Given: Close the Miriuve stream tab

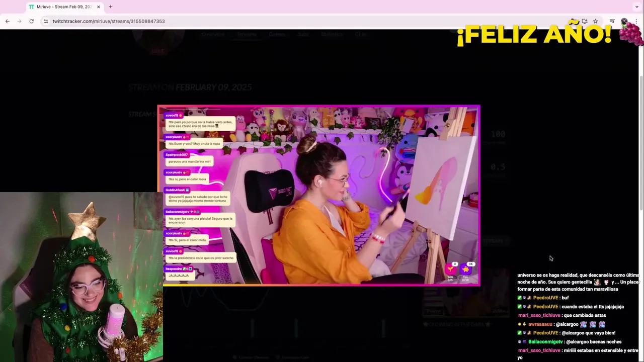Looking at the screenshot, I should (x=98, y=7).
